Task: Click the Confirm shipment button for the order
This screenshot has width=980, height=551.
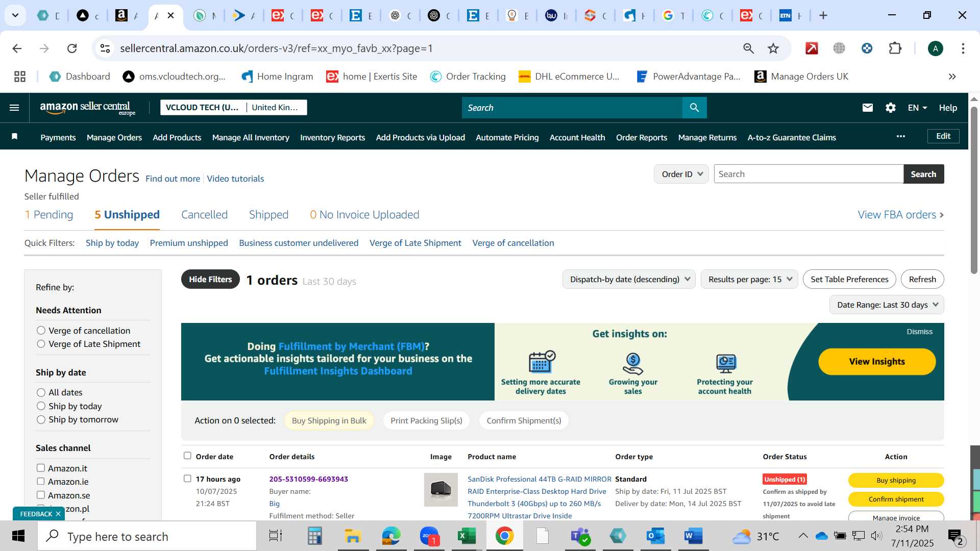Action: point(896,499)
